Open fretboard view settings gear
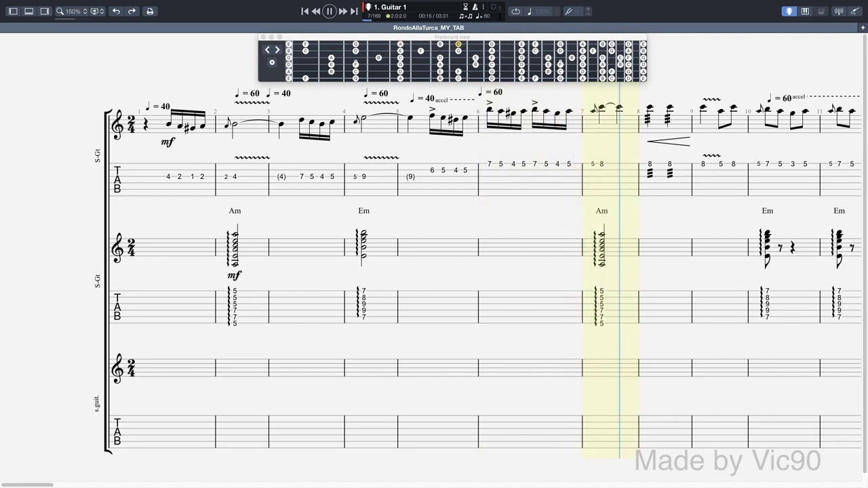 click(x=272, y=62)
